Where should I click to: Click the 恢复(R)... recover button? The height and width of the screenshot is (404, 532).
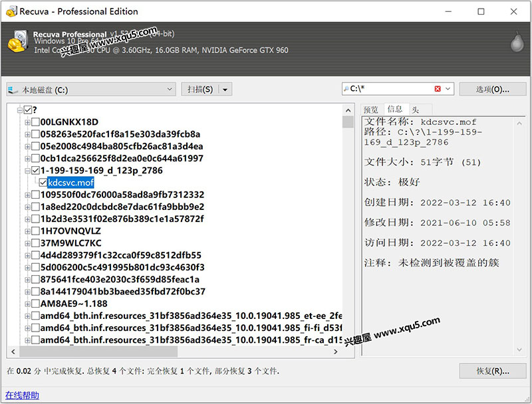tap(492, 371)
